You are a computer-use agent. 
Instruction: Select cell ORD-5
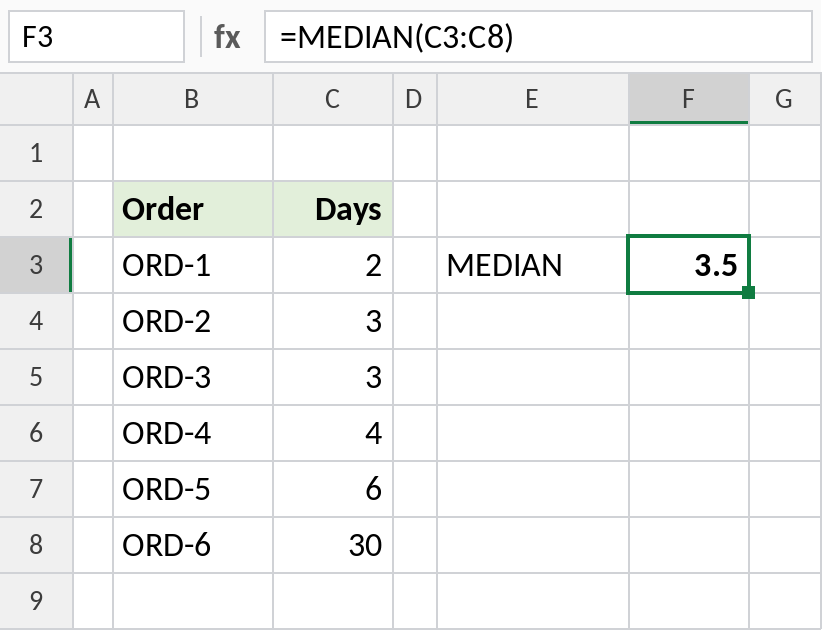[x=193, y=490]
